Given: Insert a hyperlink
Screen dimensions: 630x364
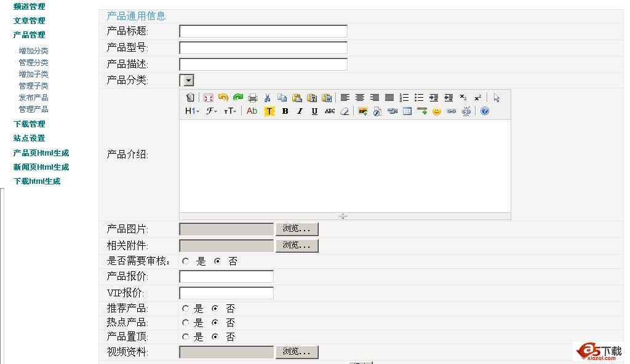Looking at the screenshot, I should point(451,111).
